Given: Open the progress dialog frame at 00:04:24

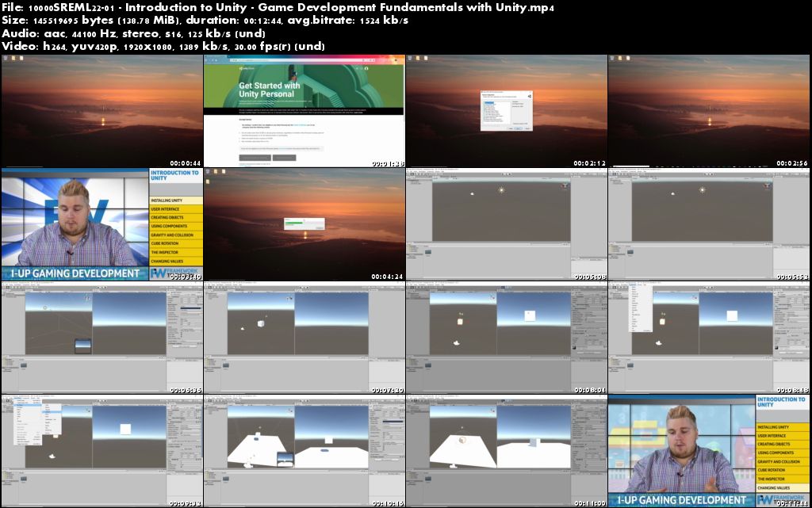Looking at the screenshot, I should coord(304,224).
